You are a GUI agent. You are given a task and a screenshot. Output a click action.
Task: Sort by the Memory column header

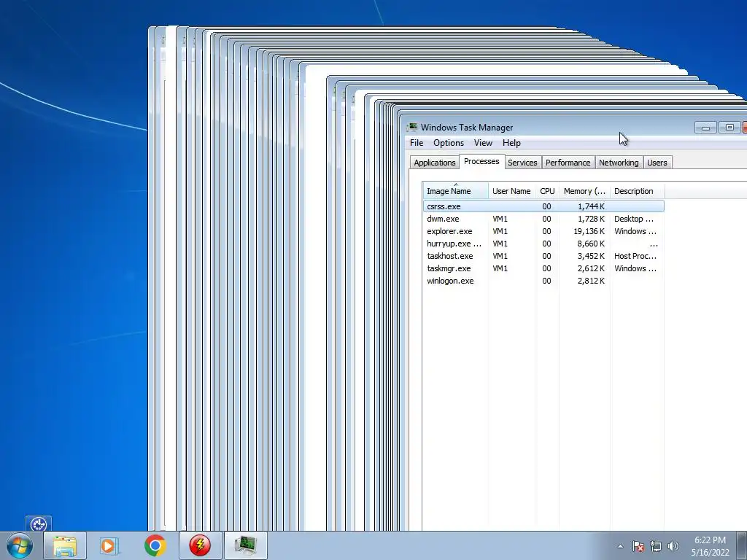(x=584, y=191)
